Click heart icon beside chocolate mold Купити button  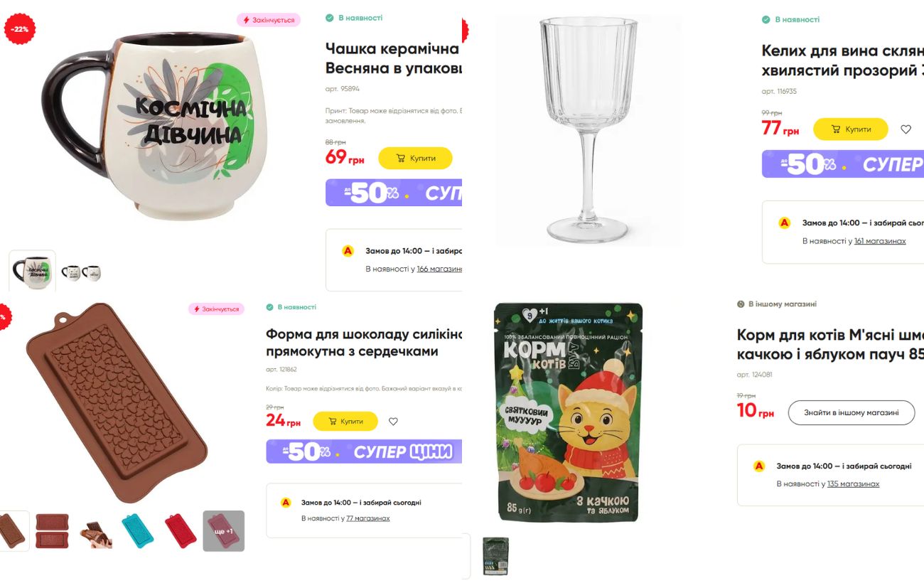tap(393, 422)
